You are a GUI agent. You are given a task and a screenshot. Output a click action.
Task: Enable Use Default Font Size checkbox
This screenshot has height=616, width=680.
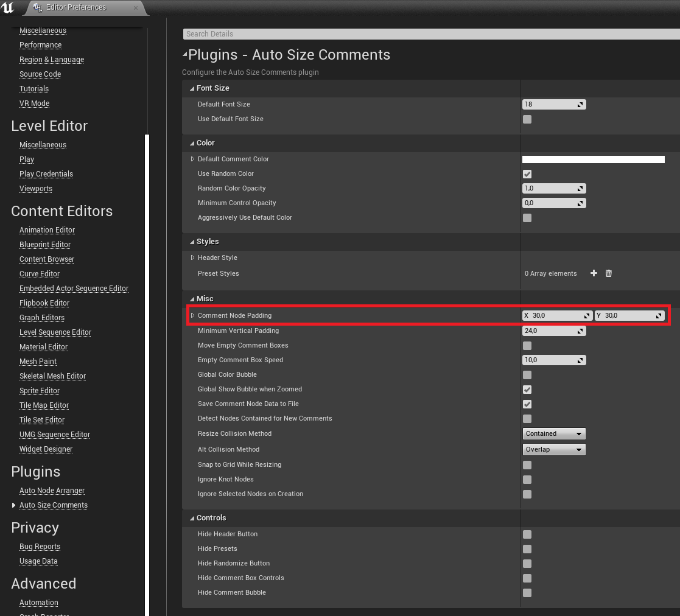[527, 119]
